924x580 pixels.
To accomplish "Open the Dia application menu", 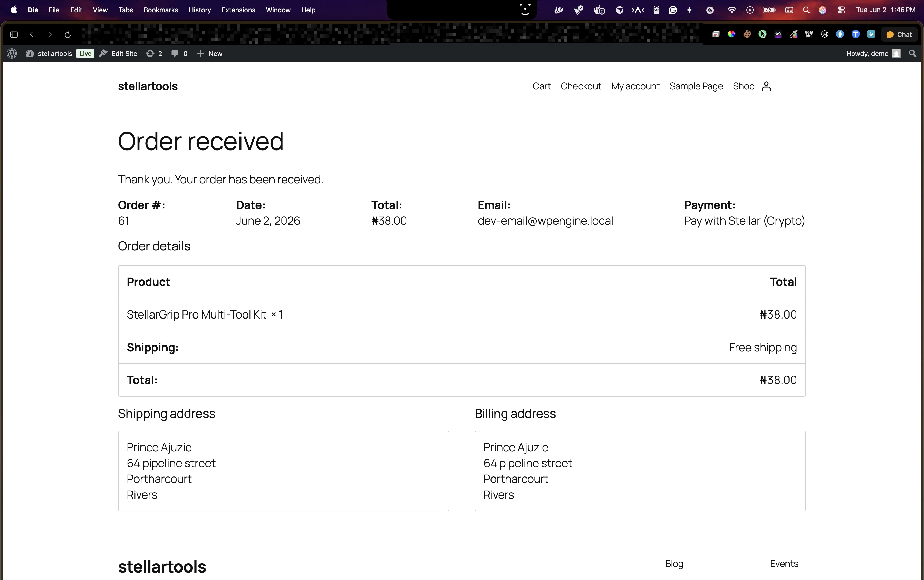I will click(x=33, y=10).
